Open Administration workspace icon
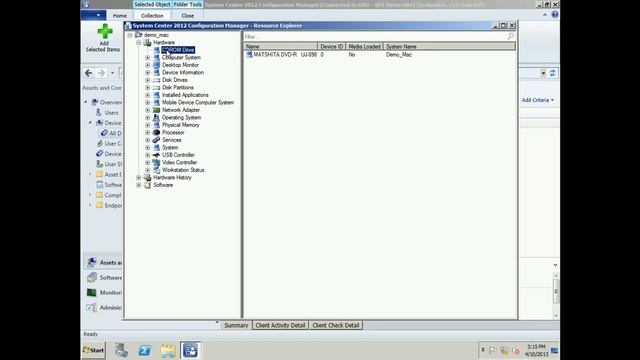640x360 pixels. point(92,307)
